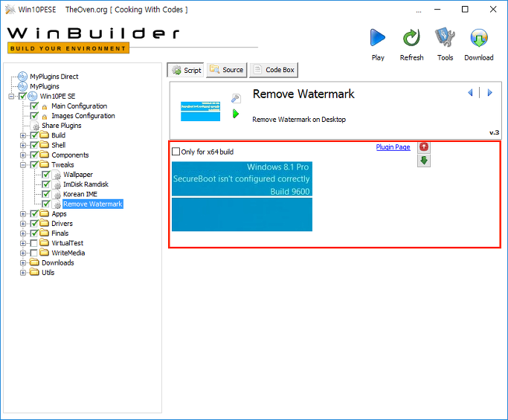
Task: Switch to the Source tab
Action: click(227, 70)
